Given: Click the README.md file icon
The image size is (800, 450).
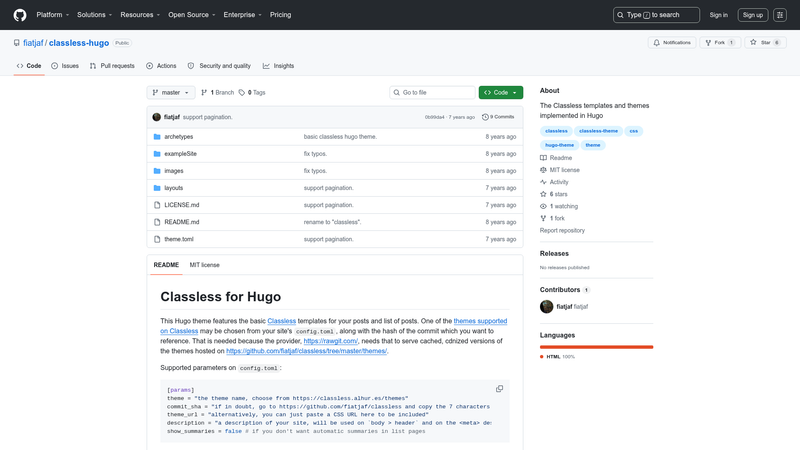Looking at the screenshot, I should click(x=157, y=222).
